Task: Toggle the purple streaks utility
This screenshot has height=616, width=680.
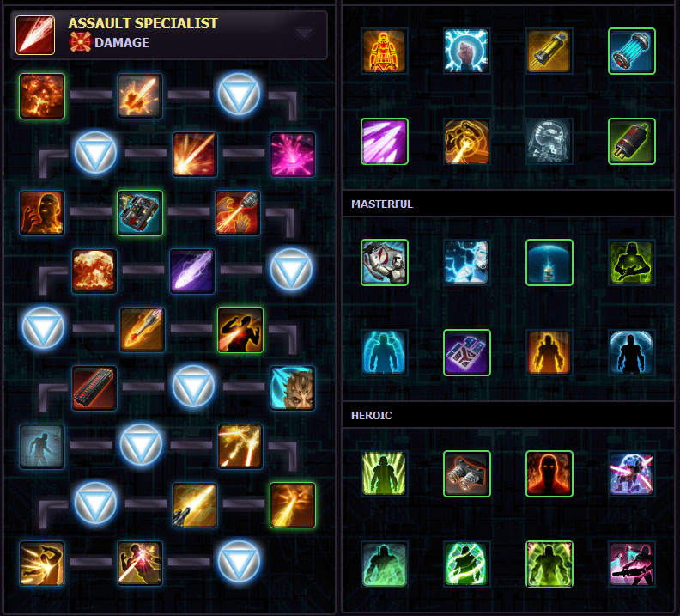Action: tap(385, 142)
